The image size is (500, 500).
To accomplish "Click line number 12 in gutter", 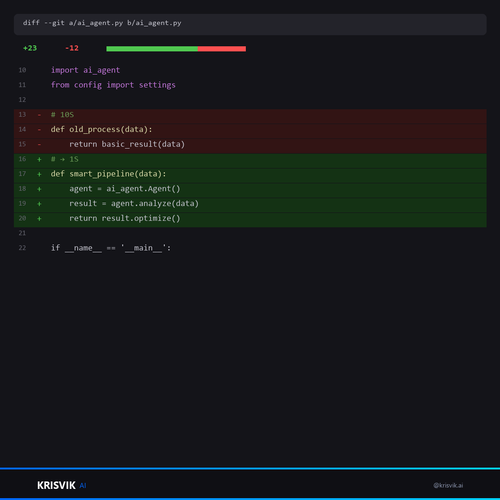I will click(22, 100).
